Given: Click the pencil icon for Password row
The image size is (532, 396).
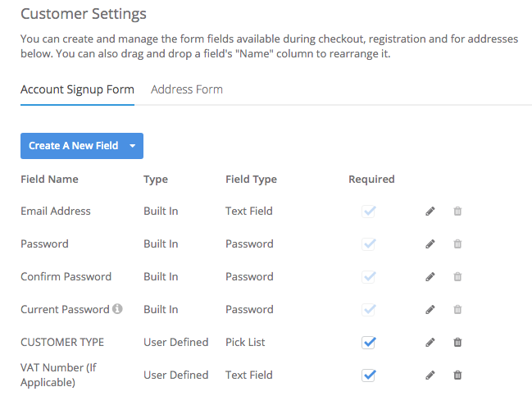Looking at the screenshot, I should click(430, 244).
